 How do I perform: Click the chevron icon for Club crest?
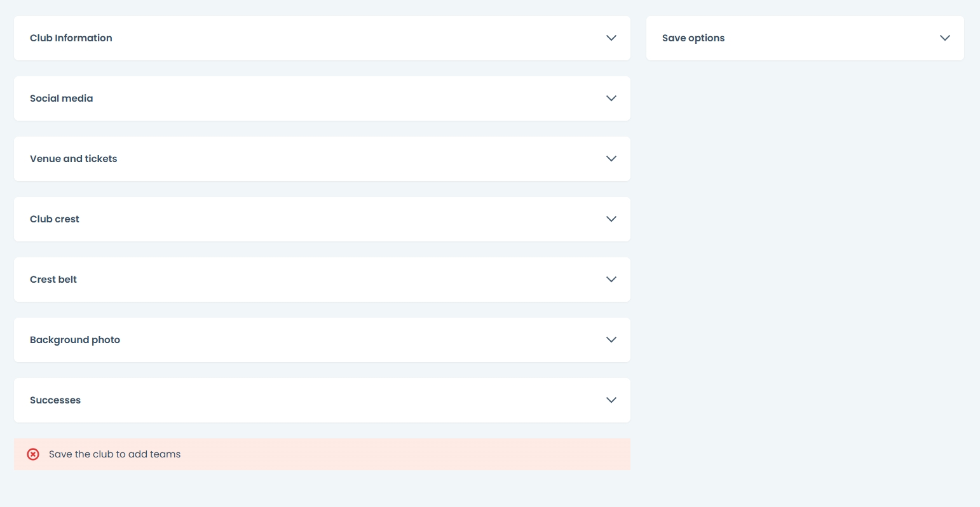point(611,219)
